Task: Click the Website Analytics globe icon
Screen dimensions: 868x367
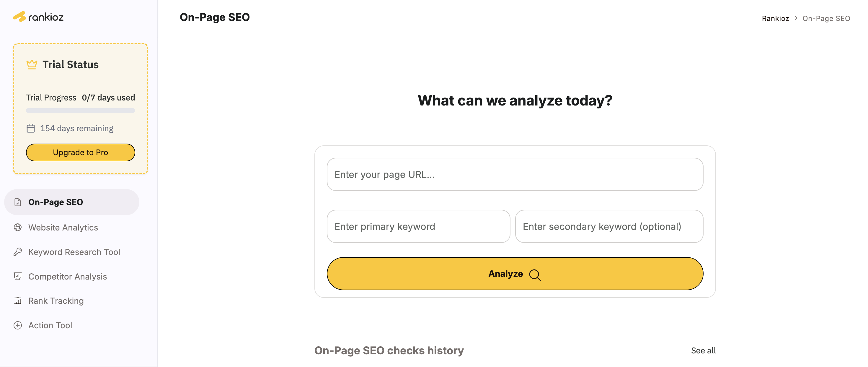Action: coord(18,227)
